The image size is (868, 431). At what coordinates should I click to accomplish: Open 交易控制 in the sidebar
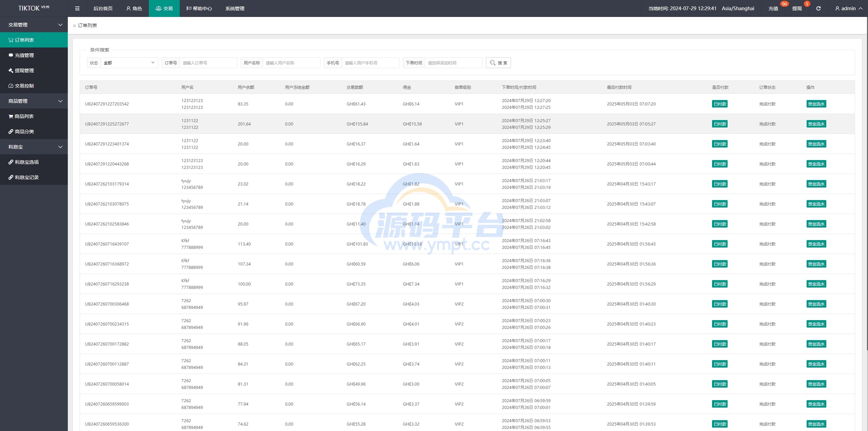[x=34, y=86]
